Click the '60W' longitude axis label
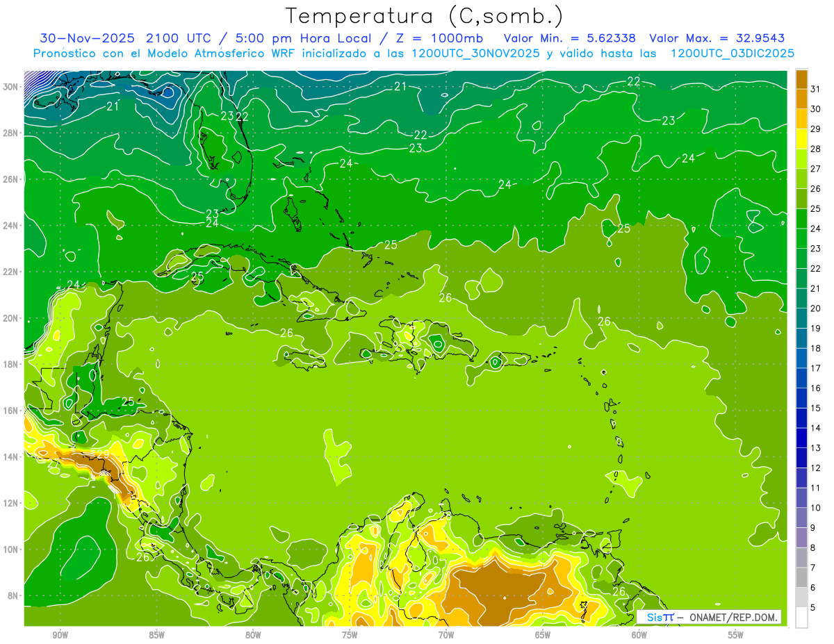The width and height of the screenshot is (834, 644). tap(639, 635)
